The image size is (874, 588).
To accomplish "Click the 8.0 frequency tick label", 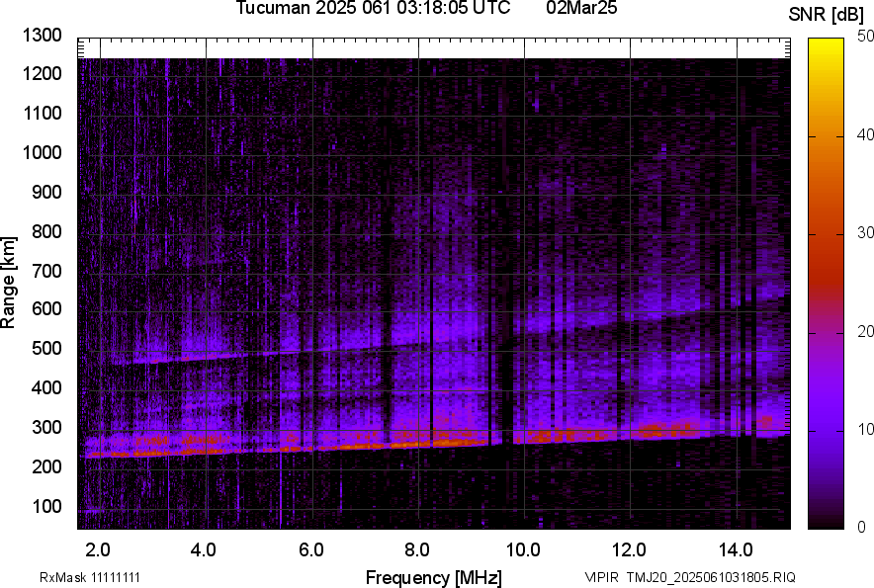I will 417,548.
